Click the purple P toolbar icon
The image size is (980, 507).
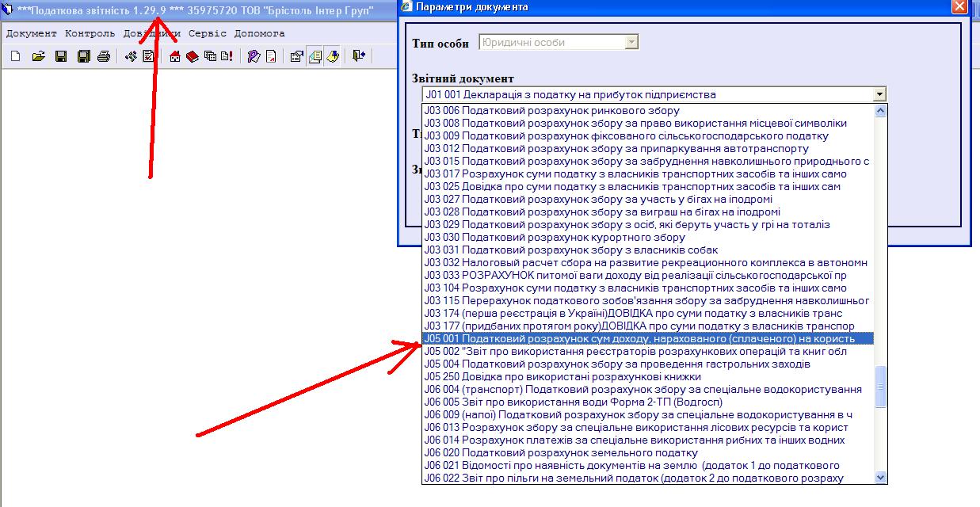tap(254, 56)
